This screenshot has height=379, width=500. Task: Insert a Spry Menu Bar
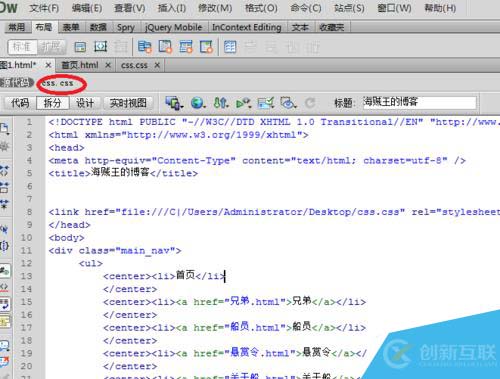click(x=145, y=47)
